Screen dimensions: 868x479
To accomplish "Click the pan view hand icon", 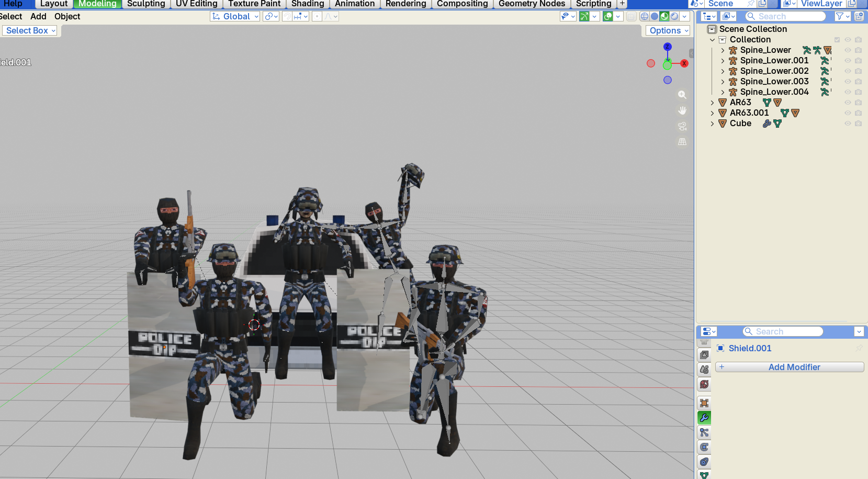I will coord(682,110).
